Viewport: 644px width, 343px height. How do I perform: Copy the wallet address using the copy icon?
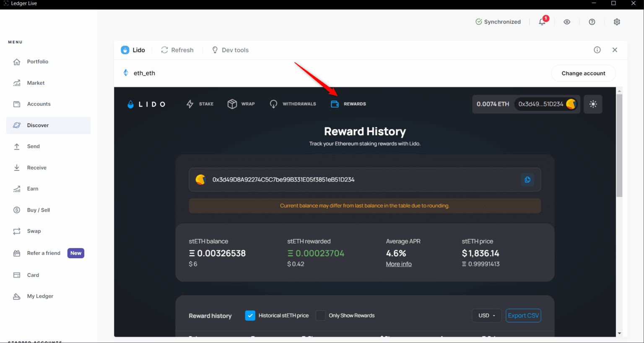527,179
